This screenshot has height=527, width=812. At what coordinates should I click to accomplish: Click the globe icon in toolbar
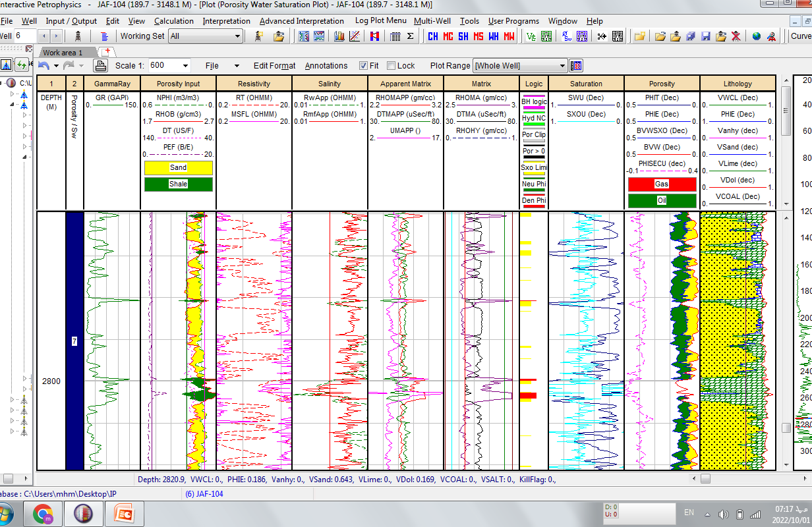756,36
